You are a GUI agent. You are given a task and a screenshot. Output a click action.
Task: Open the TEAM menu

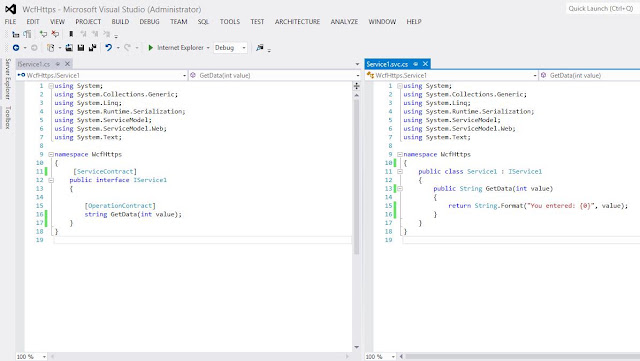179,22
